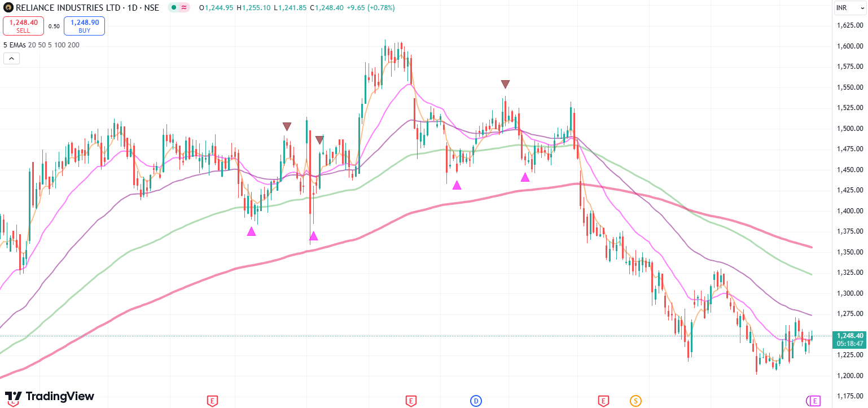The image size is (868, 408).
Task: Click price axis label 1,575.00
Action: (x=849, y=67)
